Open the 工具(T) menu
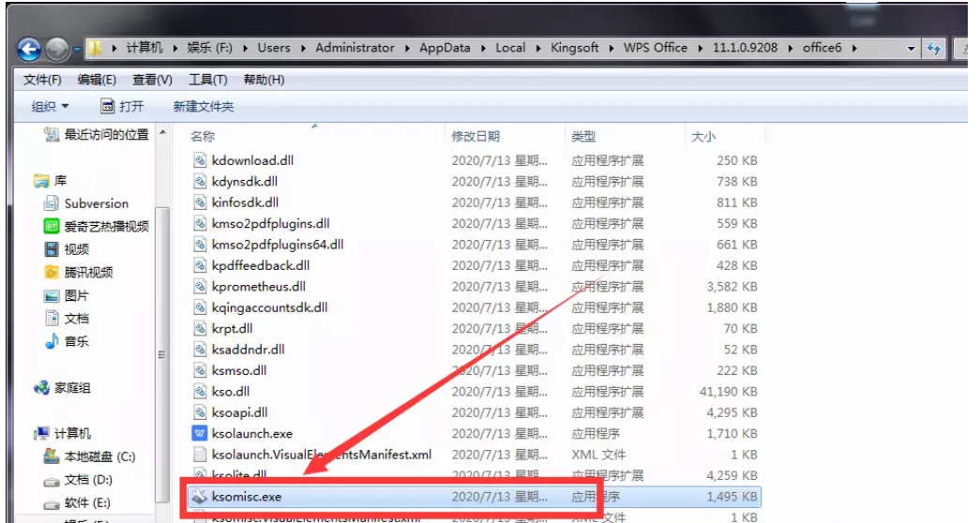 point(207,80)
